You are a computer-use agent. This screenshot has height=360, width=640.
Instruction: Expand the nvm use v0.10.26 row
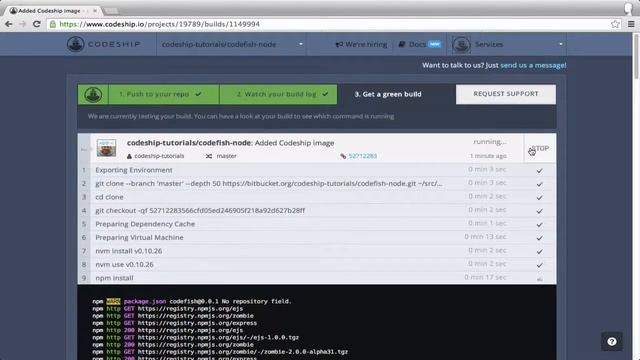[x=317, y=264]
